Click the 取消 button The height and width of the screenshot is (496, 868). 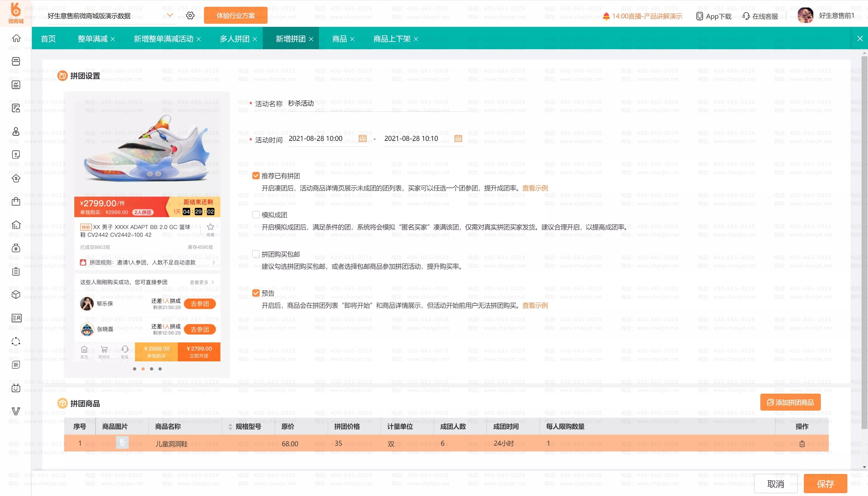(x=776, y=484)
